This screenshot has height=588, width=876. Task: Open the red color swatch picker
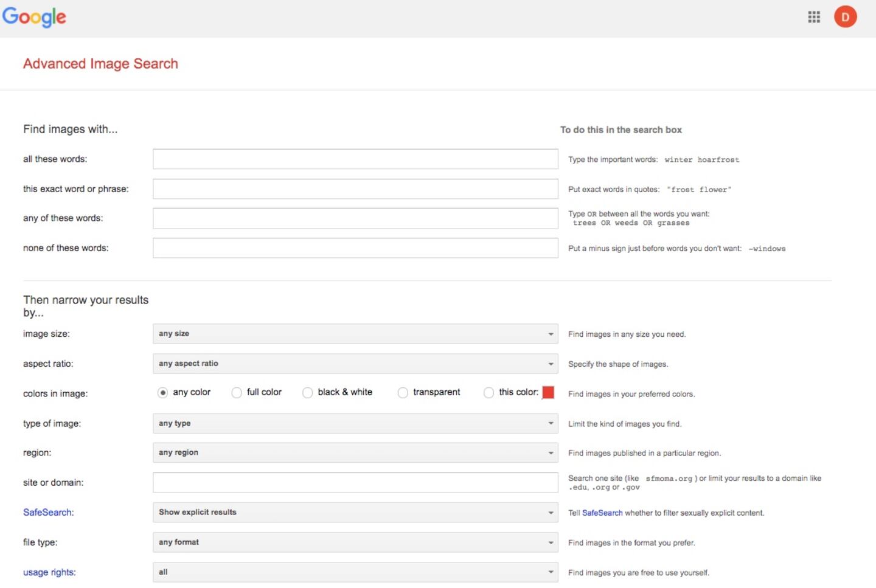click(548, 392)
